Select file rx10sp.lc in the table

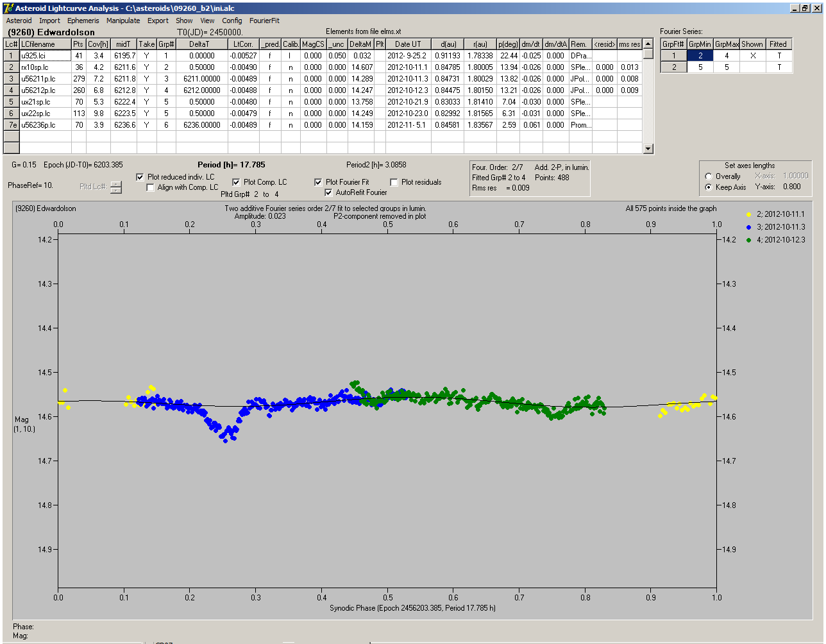[x=45, y=67]
